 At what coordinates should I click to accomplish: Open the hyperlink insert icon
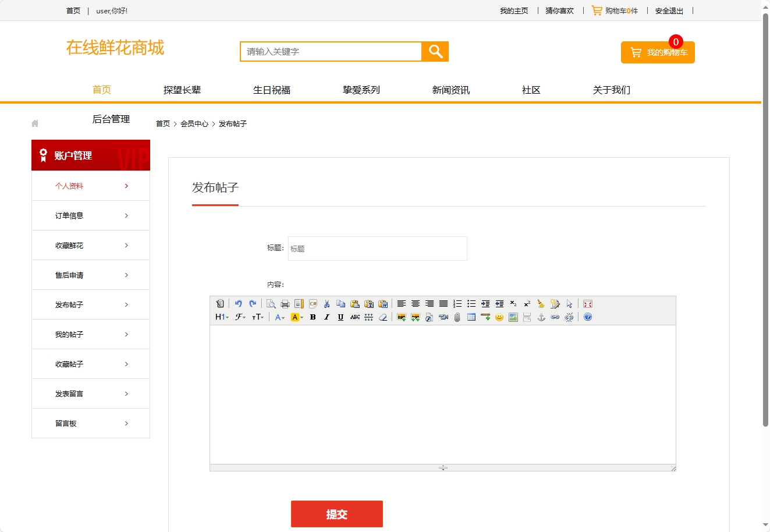(x=555, y=317)
